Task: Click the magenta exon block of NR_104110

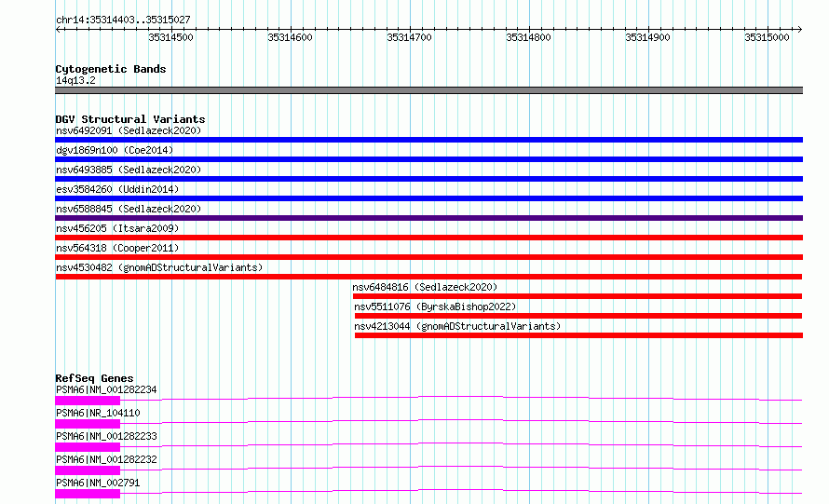Action: point(88,424)
